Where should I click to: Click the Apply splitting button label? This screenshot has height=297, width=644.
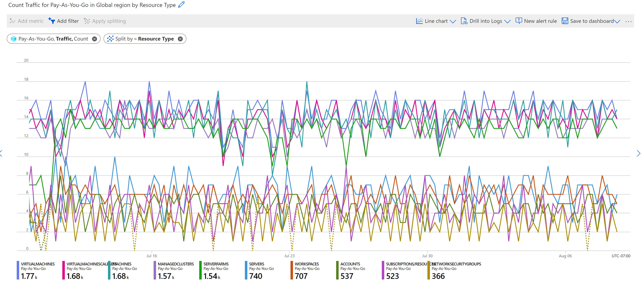(x=109, y=21)
